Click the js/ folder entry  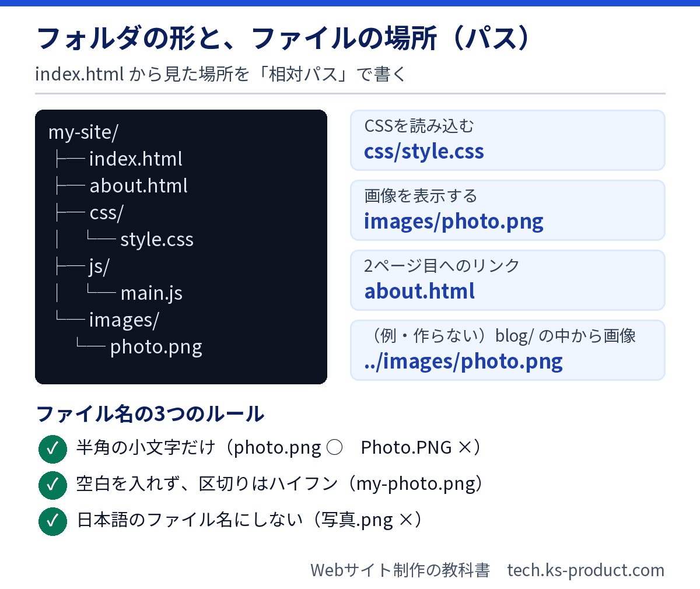click(99, 267)
